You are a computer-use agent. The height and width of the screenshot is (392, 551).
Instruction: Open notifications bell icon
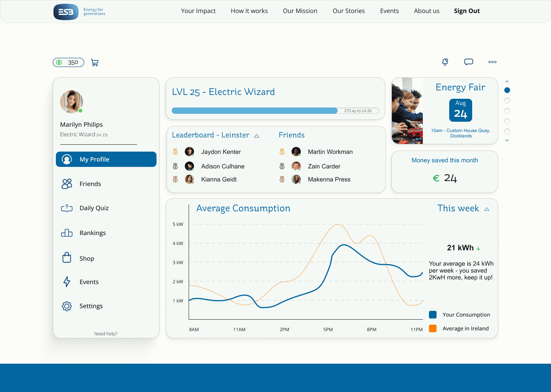point(445,62)
